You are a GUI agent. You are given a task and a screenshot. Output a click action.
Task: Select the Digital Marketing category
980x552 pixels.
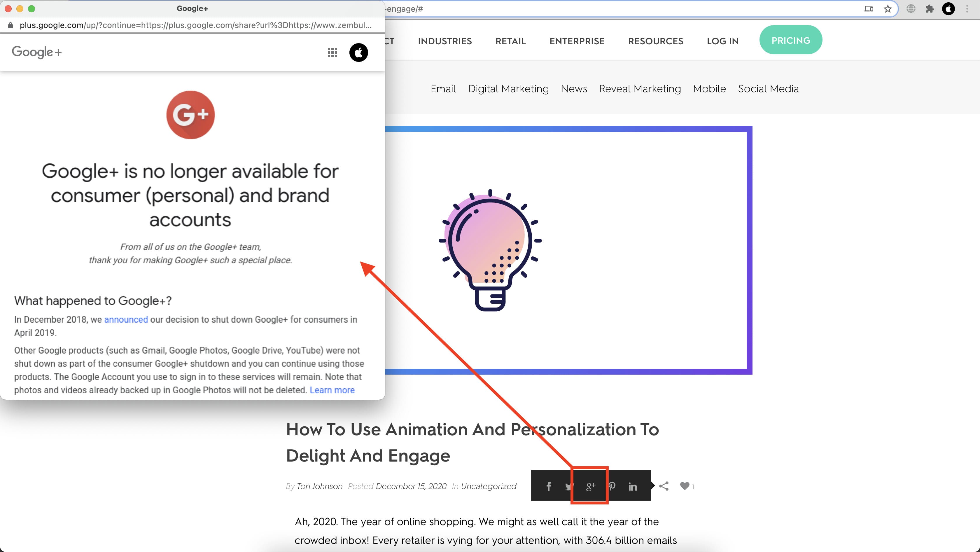point(508,89)
